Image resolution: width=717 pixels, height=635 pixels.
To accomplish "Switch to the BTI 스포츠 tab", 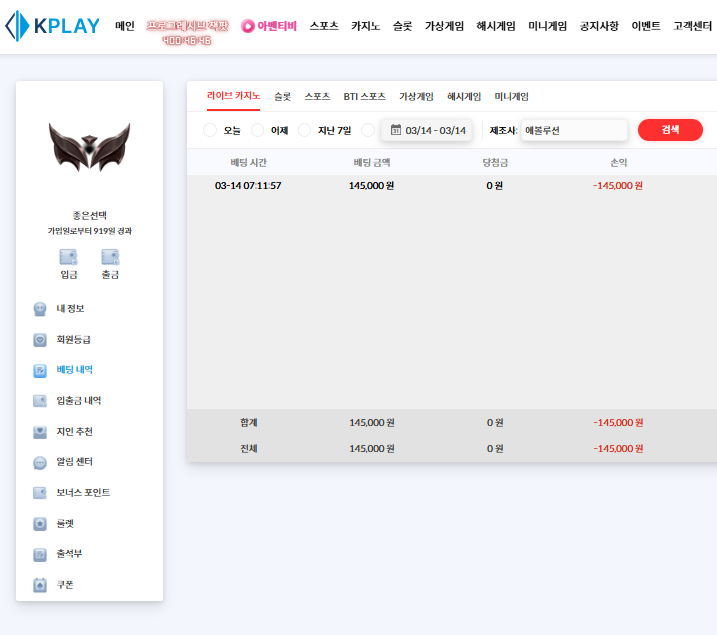I will tap(364, 97).
